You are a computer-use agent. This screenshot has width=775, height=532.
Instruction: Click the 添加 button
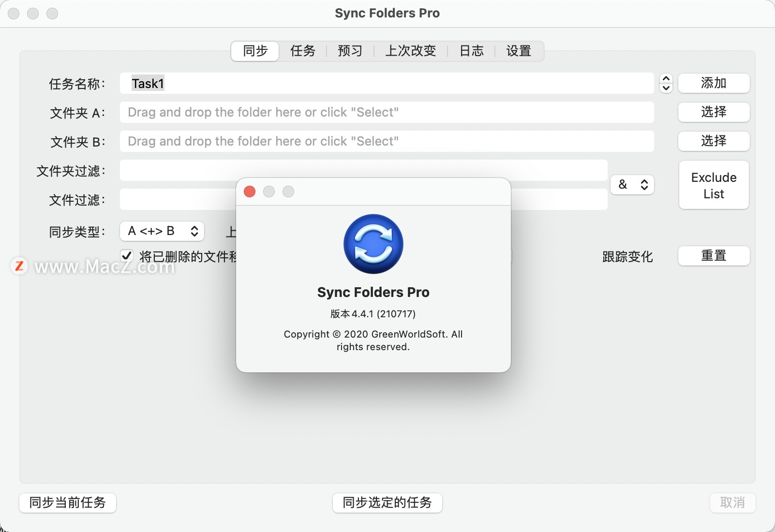(714, 83)
